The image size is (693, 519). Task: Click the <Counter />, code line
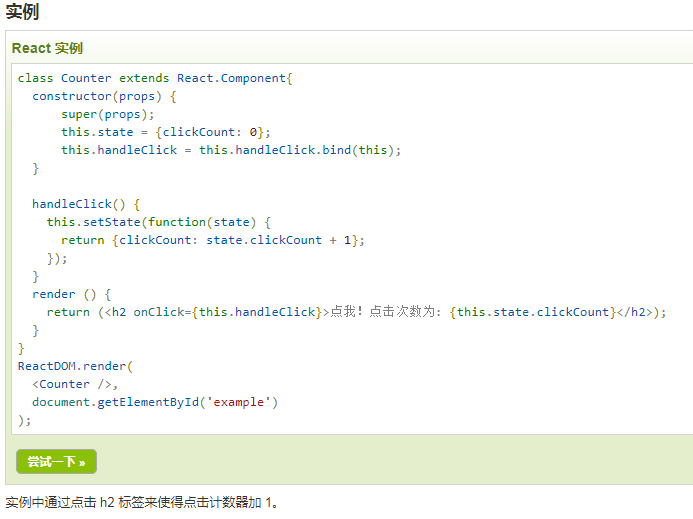[x=75, y=384]
